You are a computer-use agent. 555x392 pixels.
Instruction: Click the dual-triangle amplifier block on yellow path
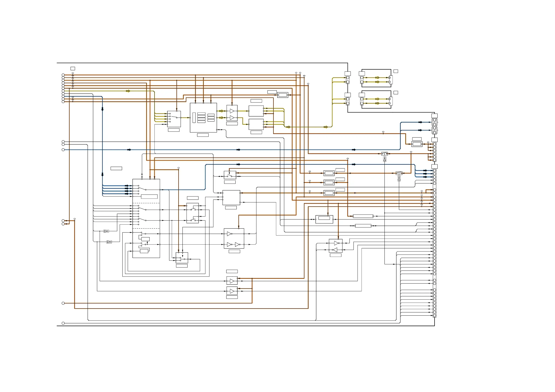232,113
